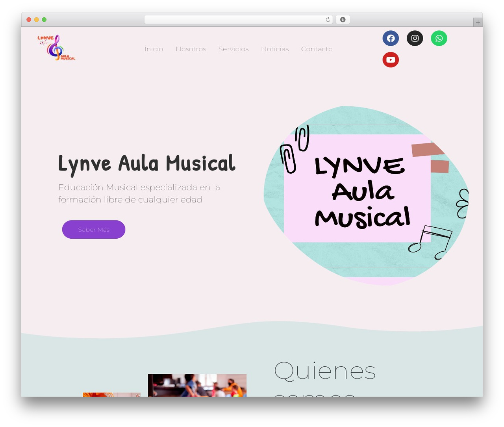504x427 pixels.
Task: Click the 'Lynve Aula Musical' heading
Action: [147, 164]
